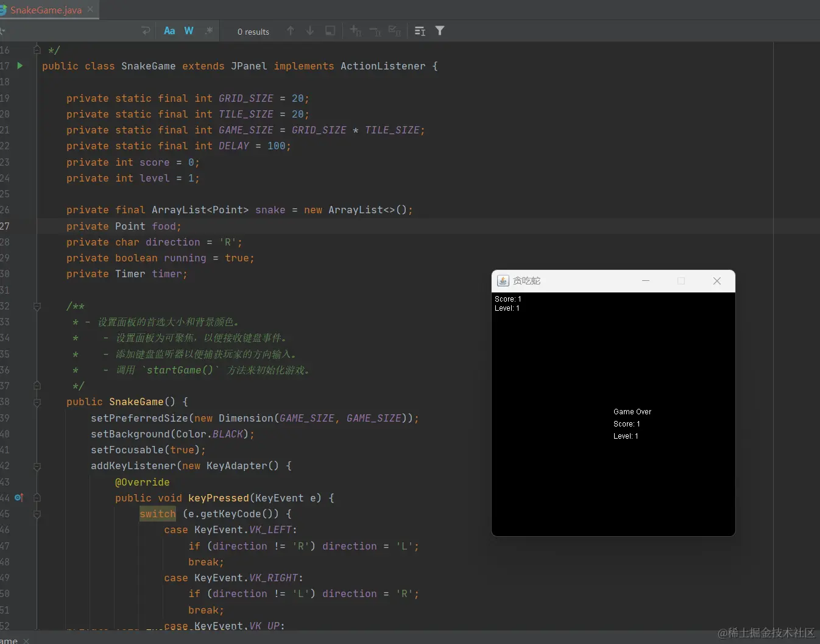Click the New Line icon in search field
Image resolution: width=820 pixels, height=644 pixels.
point(146,31)
